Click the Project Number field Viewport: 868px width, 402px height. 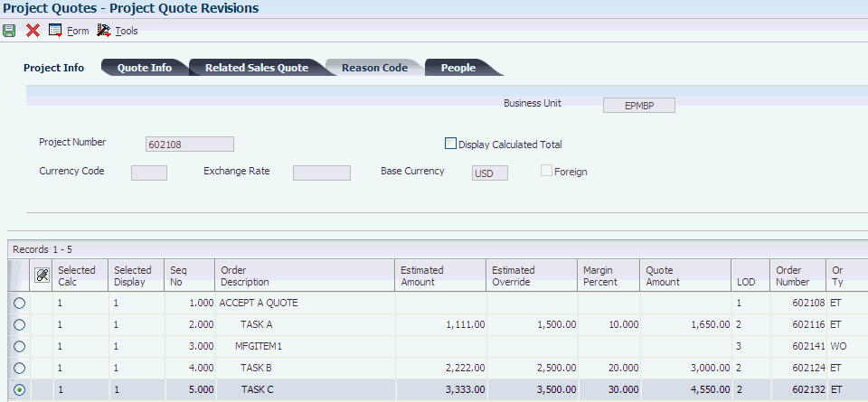point(189,145)
